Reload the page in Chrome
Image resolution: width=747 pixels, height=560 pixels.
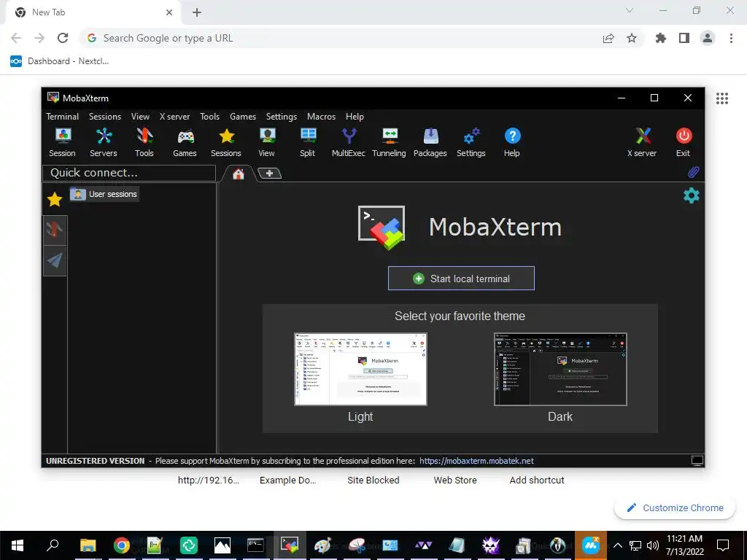(63, 38)
